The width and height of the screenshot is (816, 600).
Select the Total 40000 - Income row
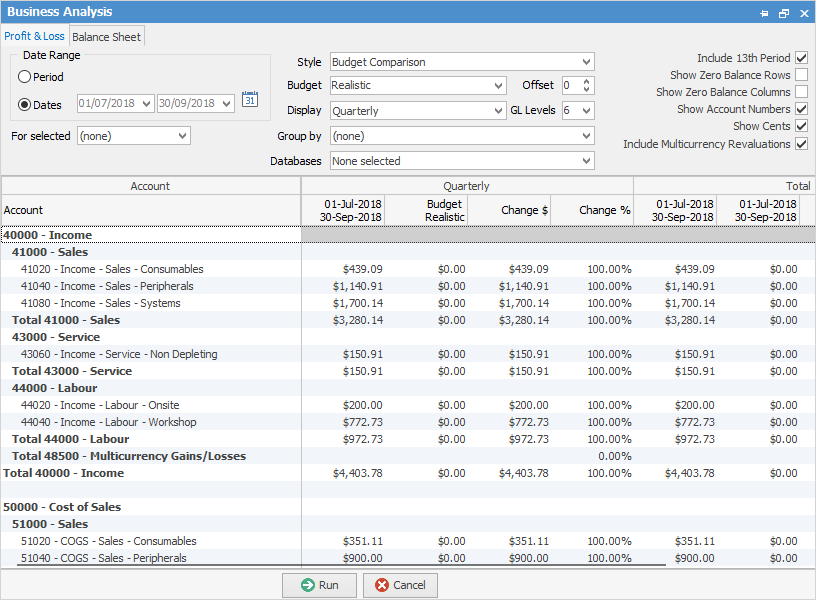pyautogui.click(x=64, y=473)
